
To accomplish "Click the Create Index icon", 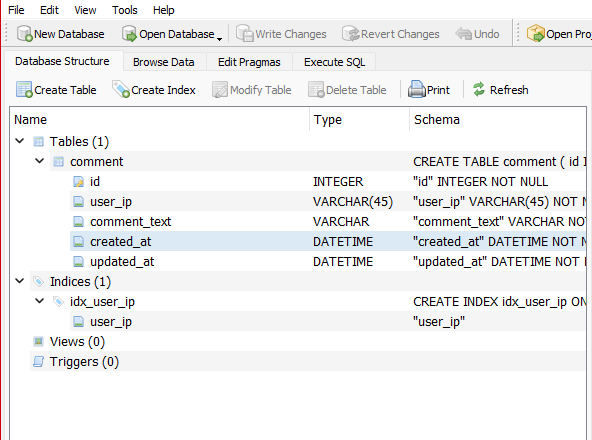I will click(x=121, y=90).
